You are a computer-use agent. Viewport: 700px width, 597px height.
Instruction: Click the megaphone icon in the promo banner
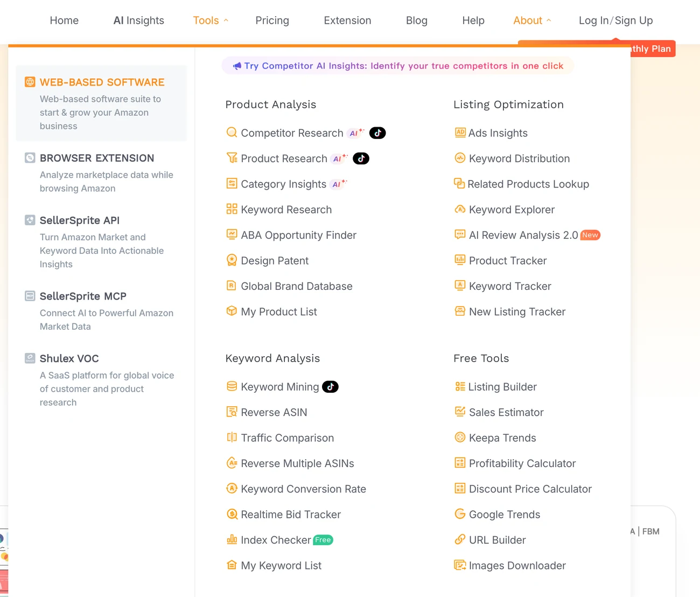[x=237, y=66]
